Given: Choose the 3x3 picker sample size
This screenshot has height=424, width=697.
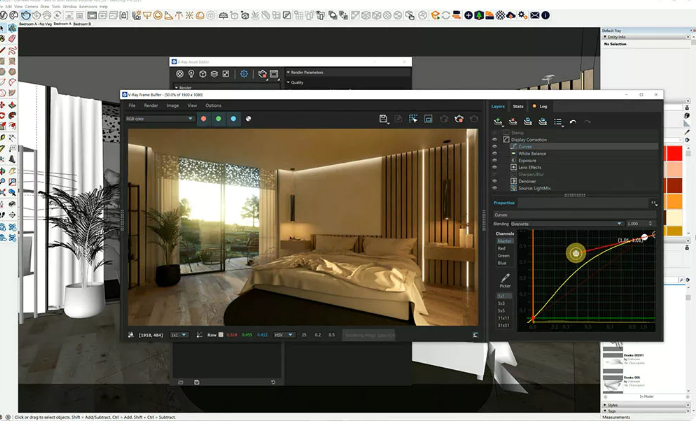Looking at the screenshot, I should tap(501, 303).
